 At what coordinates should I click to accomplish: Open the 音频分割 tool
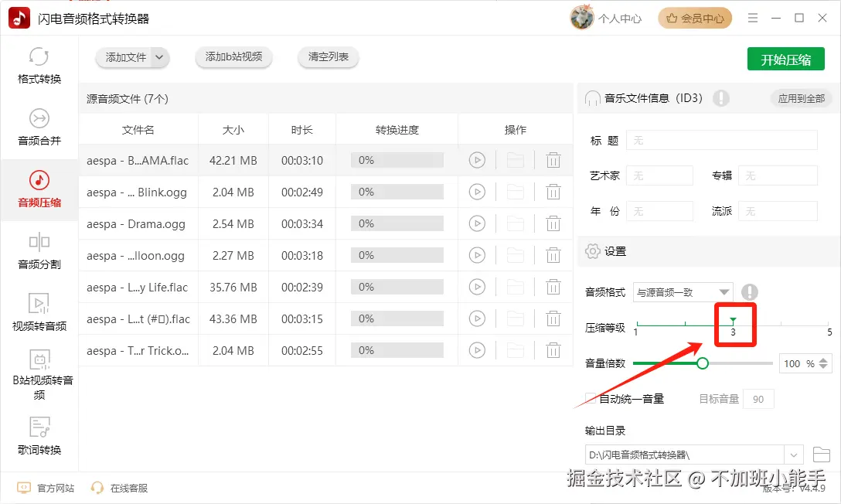pos(39,251)
